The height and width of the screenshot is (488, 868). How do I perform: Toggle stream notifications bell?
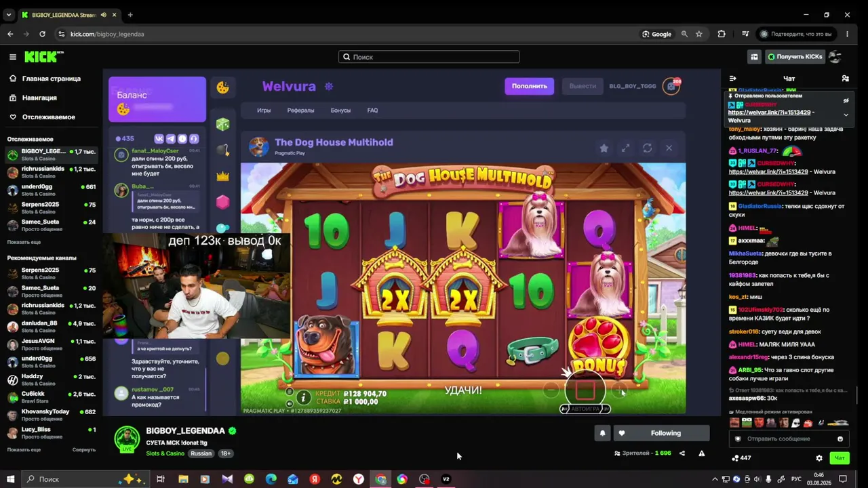(x=602, y=433)
